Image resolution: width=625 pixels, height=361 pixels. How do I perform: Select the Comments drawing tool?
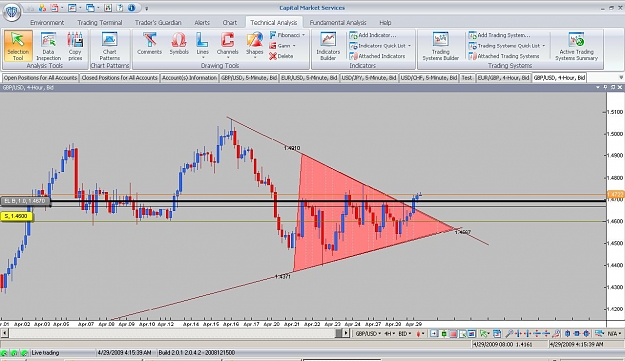coord(149,44)
